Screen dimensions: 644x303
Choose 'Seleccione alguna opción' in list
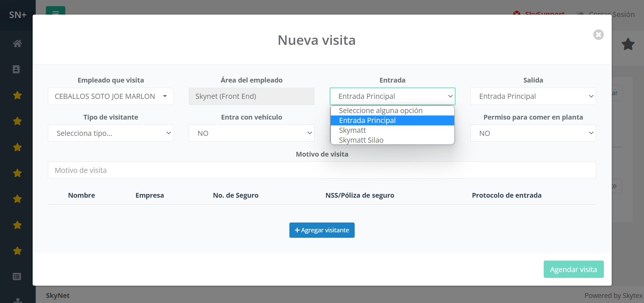[392, 111]
